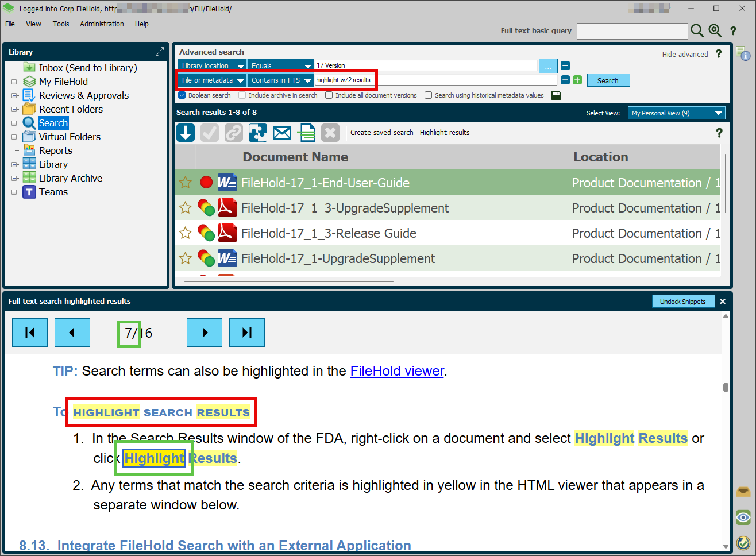
Task: Click the Search button
Action: click(608, 80)
